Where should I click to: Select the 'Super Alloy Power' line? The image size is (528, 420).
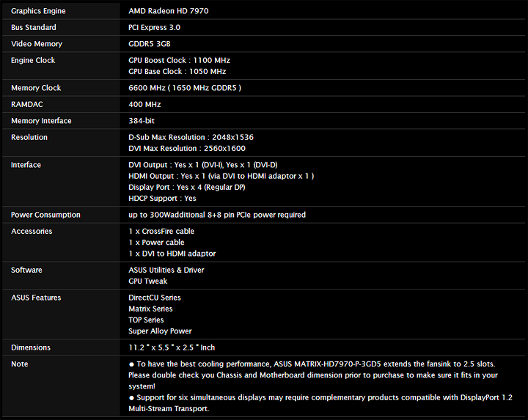[160, 331]
